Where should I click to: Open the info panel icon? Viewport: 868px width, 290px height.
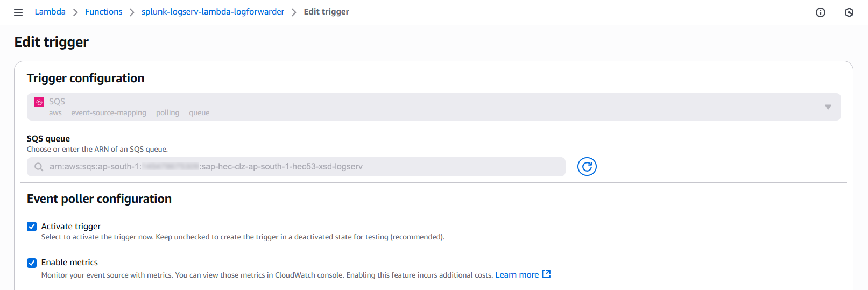coord(821,12)
